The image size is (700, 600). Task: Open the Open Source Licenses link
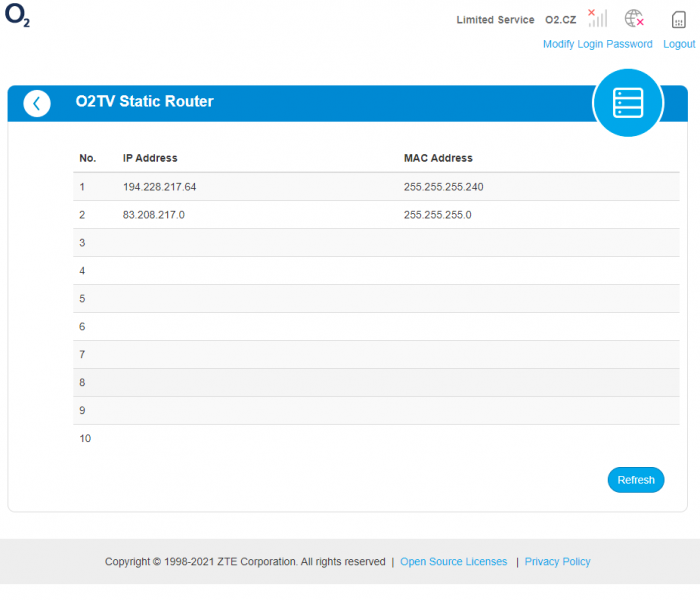(x=454, y=562)
